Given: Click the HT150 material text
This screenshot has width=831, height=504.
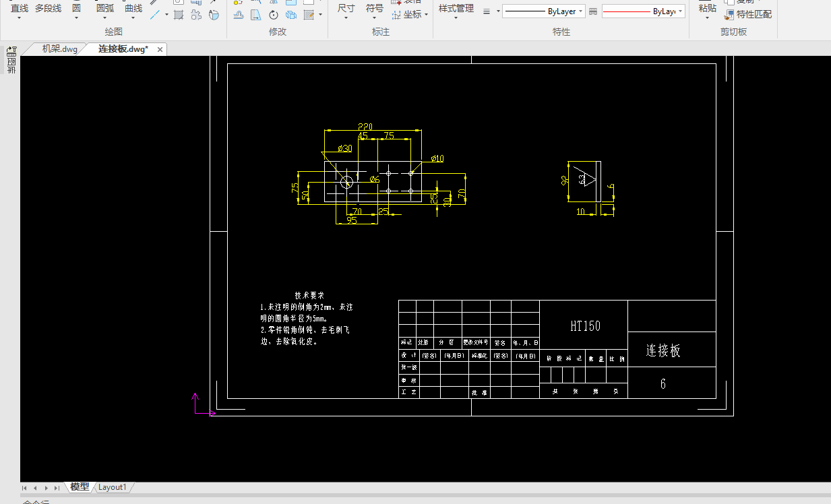Looking at the screenshot, I should coord(585,326).
